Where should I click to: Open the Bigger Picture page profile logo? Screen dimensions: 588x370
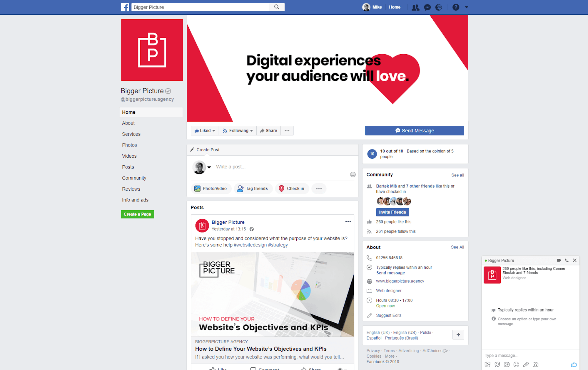tap(152, 50)
